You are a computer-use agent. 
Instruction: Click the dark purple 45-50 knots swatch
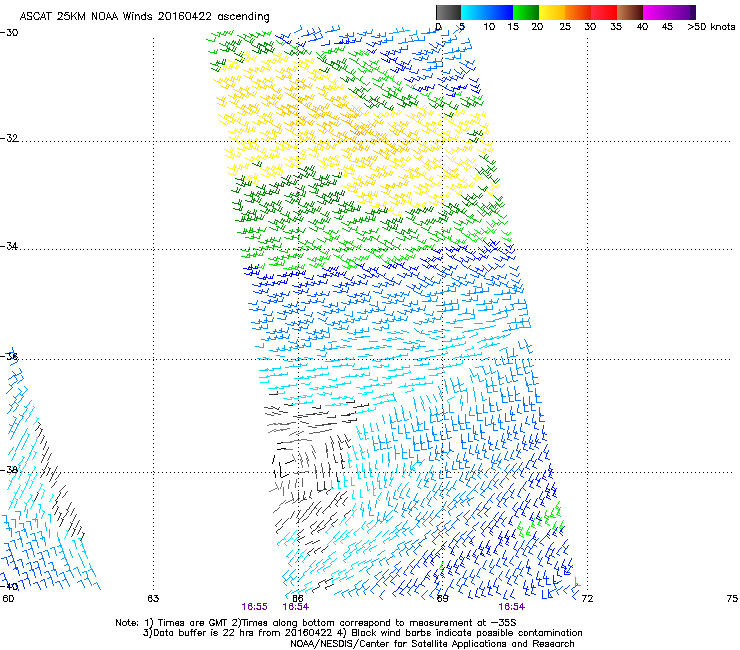point(682,12)
